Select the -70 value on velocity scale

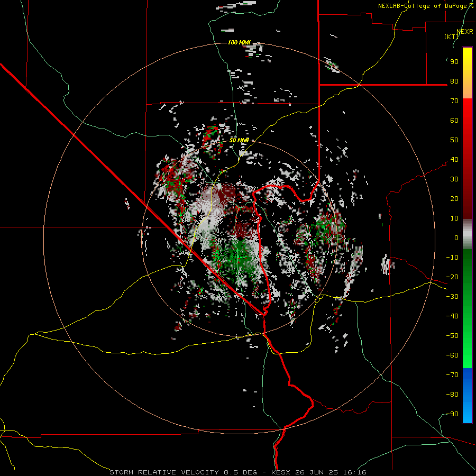[x=452, y=375]
